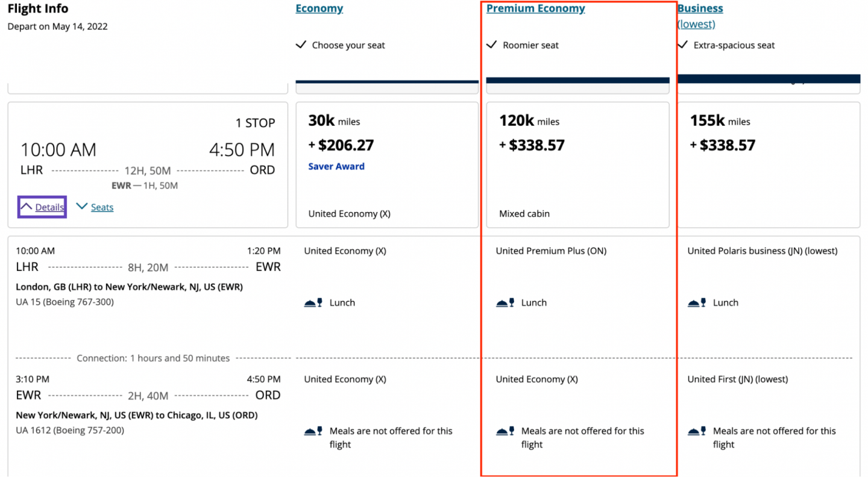Sort by the Economy column header
This screenshot has height=477, width=868.
(319, 8)
